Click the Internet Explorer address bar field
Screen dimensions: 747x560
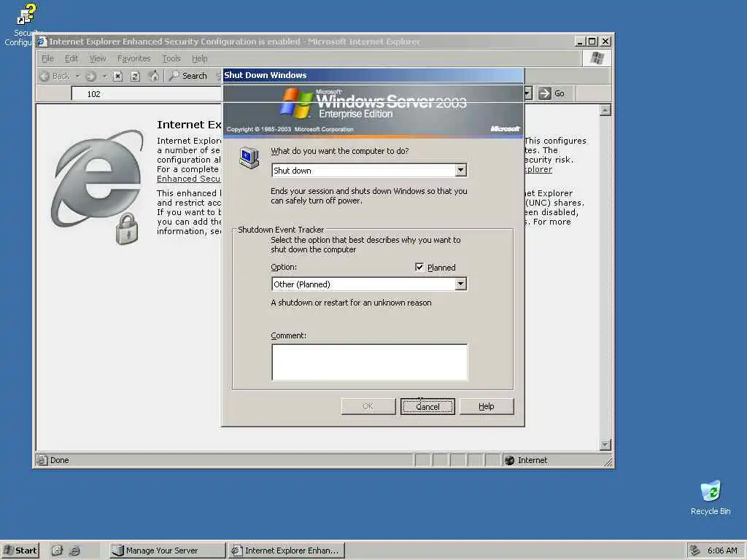tap(147, 94)
